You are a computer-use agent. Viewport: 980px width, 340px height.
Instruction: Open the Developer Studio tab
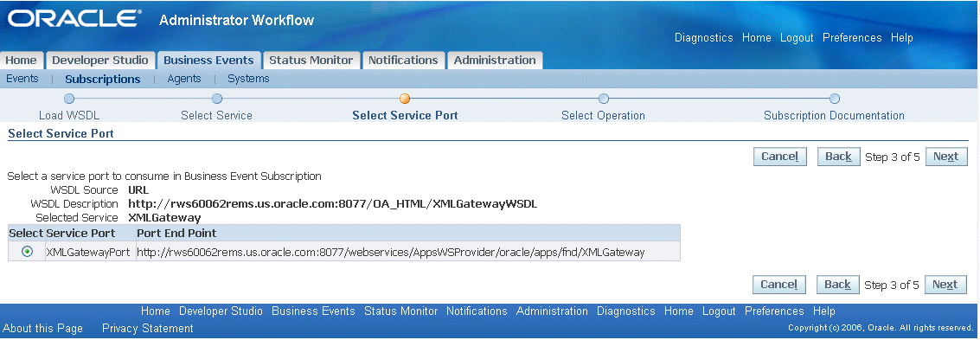click(x=100, y=60)
